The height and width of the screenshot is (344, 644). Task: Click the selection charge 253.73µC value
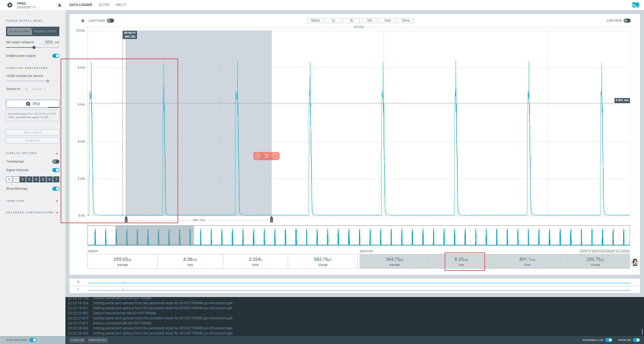point(595,259)
